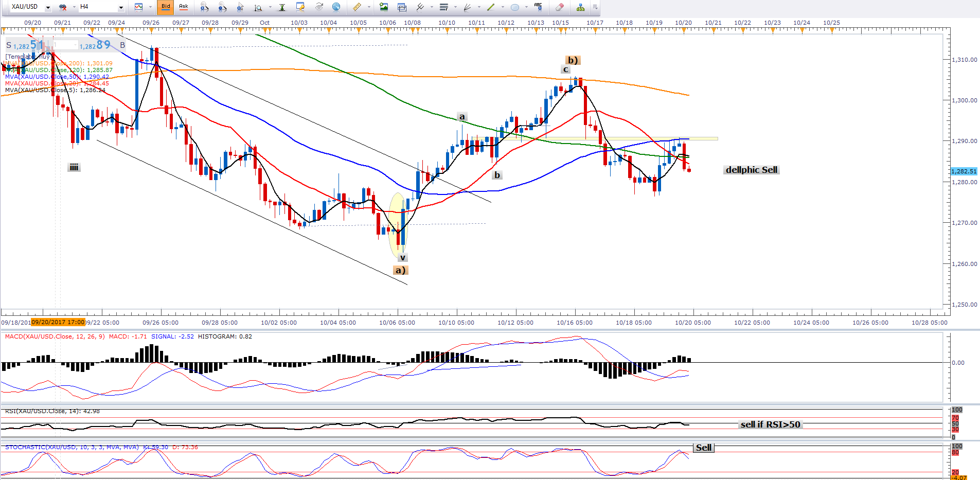This screenshot has height=480, width=980.
Task: Click the add picture icon
Action: tap(384, 7)
